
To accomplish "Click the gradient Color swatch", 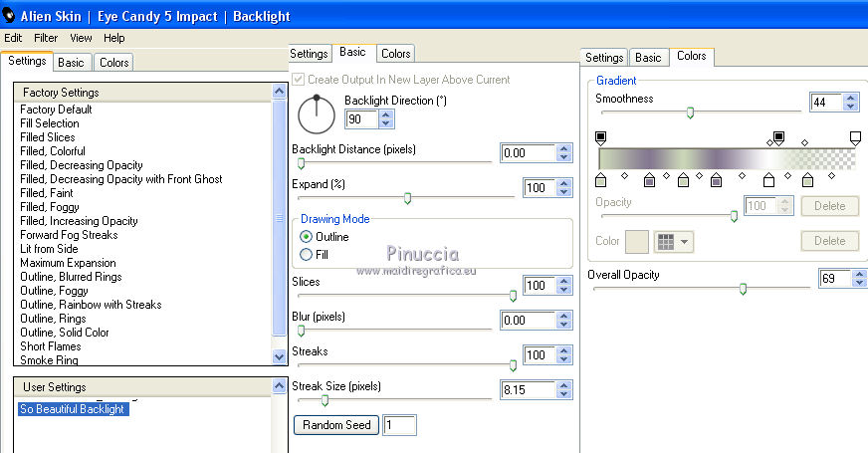I will pyautogui.click(x=637, y=242).
